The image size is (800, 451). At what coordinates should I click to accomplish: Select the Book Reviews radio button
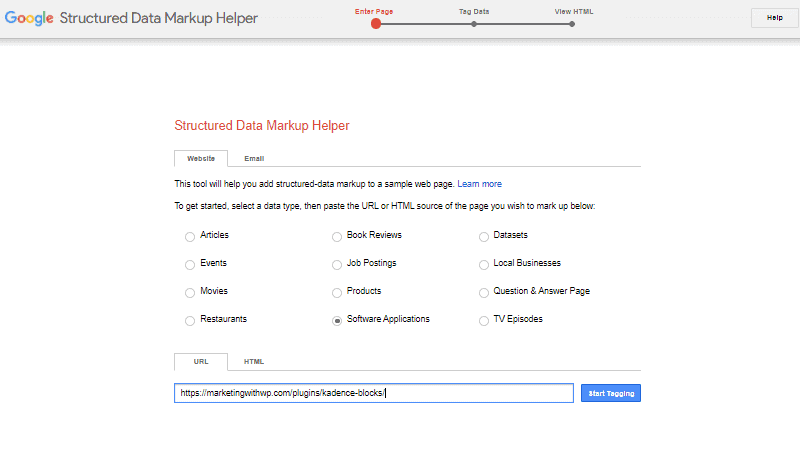[x=337, y=237]
